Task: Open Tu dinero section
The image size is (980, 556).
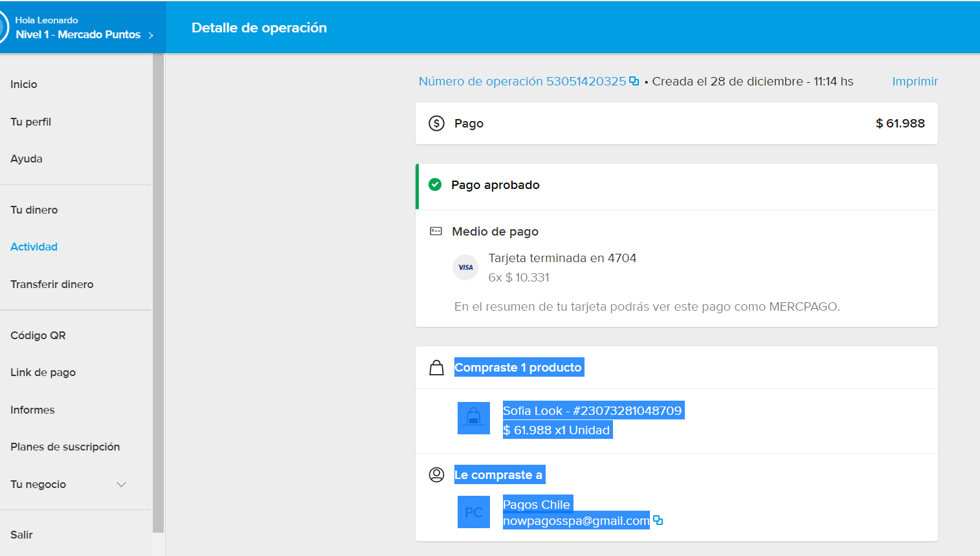Action: pyautogui.click(x=34, y=210)
